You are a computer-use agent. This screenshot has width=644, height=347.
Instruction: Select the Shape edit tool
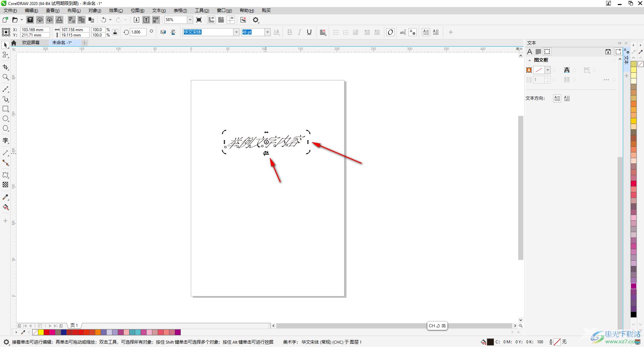5,55
